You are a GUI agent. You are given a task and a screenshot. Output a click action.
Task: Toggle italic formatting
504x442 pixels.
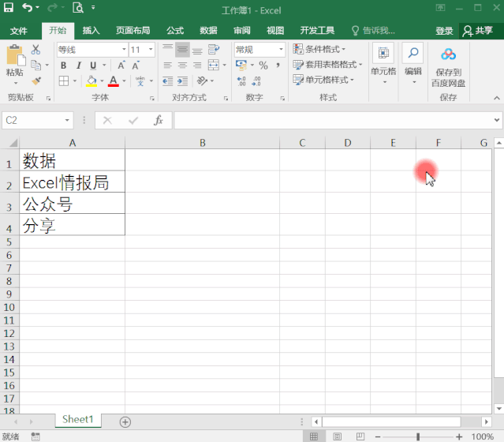(x=78, y=66)
